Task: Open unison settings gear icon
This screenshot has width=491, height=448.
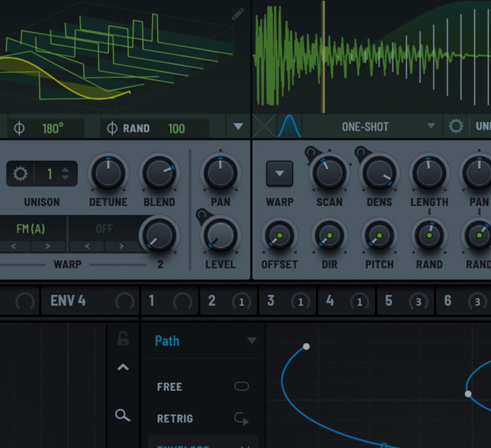Action: [20, 174]
